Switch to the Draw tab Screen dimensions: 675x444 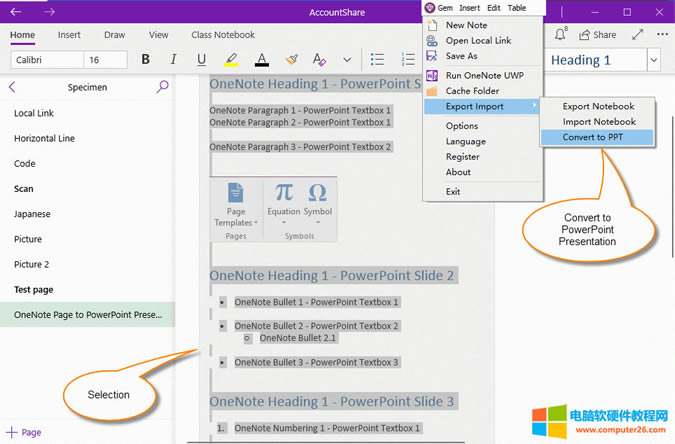[x=115, y=35]
